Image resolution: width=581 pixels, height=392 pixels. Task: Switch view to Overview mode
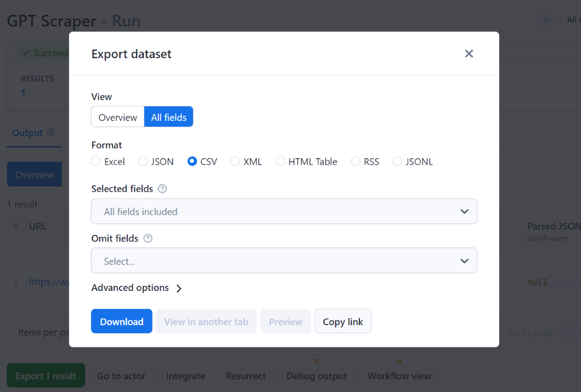pos(117,116)
